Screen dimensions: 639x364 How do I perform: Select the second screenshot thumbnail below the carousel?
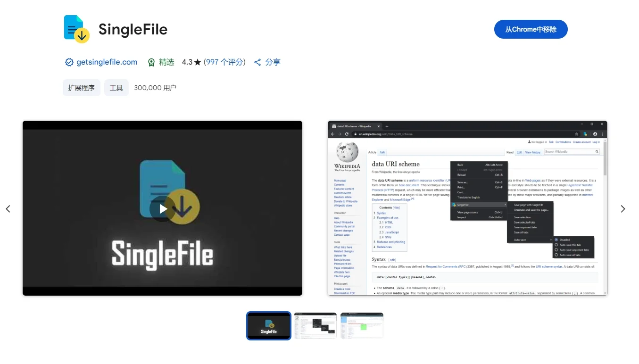(315, 326)
